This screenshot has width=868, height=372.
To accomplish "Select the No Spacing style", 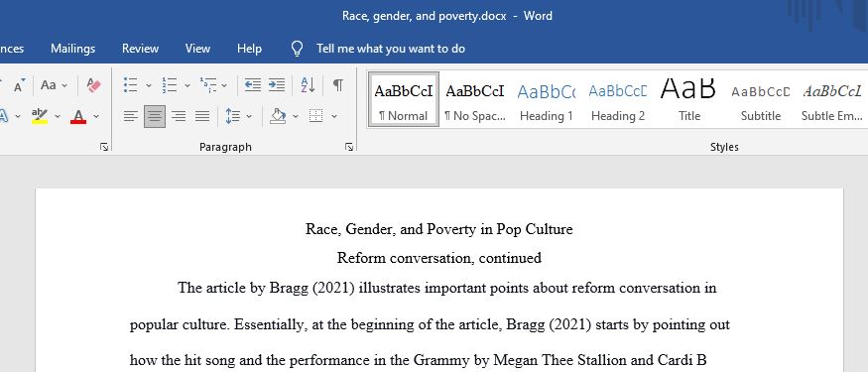I will [475, 99].
